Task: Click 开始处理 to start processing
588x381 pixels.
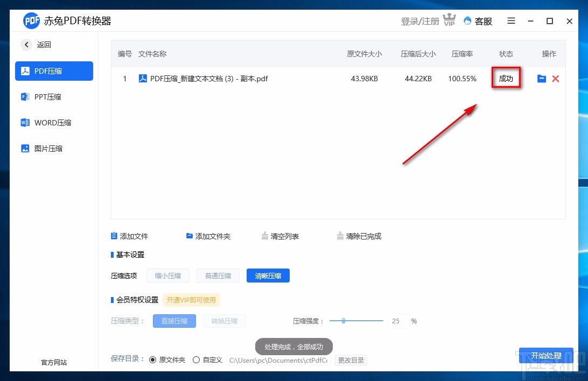Action: 546,356
